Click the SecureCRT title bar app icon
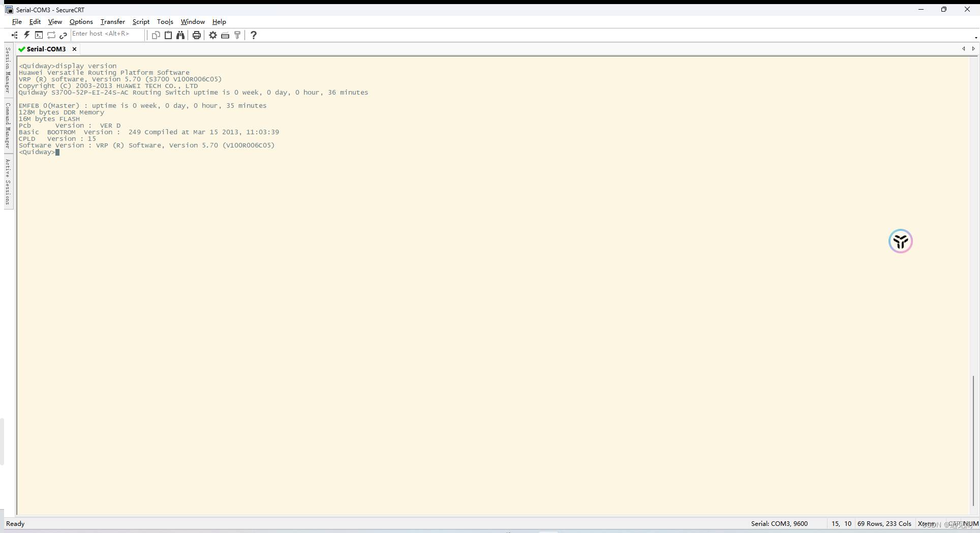The height and width of the screenshot is (533, 980). [x=9, y=10]
